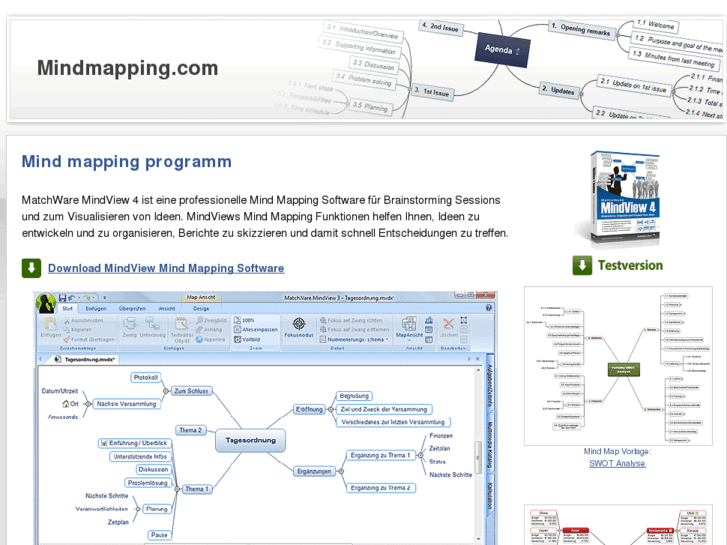Viewport: 727px width, 545px height.
Task: Click the vertical scrollbar of the map view
Action: pos(478,457)
